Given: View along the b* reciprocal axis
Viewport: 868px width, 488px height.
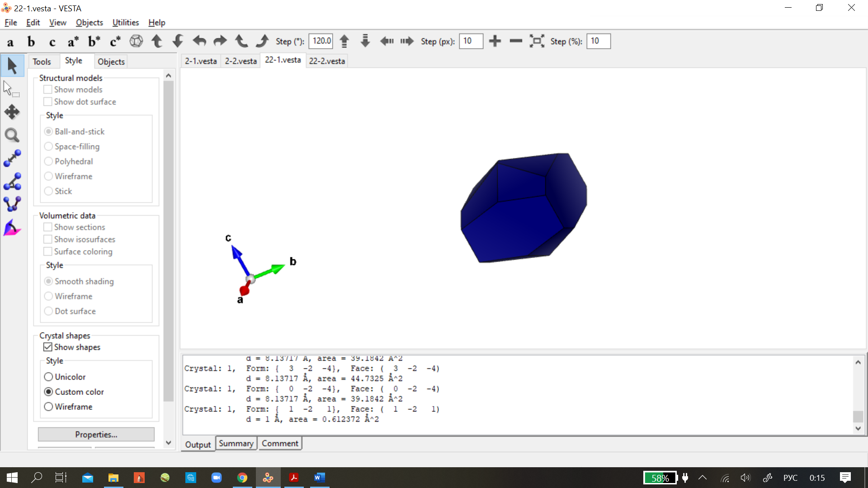Looking at the screenshot, I should pyautogui.click(x=94, y=42).
